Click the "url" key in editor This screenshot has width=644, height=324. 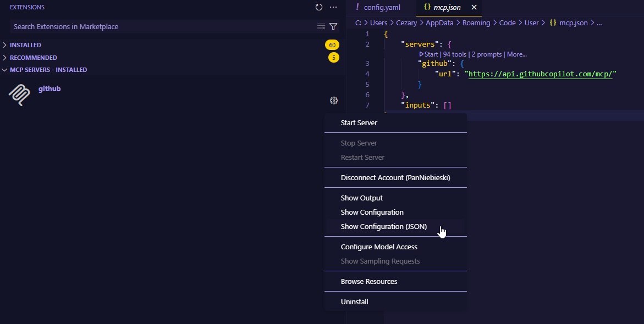click(x=445, y=74)
